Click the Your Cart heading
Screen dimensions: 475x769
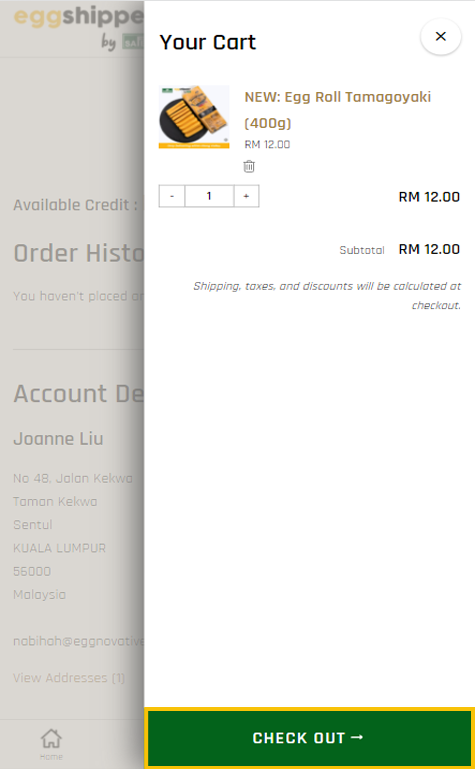click(x=208, y=42)
